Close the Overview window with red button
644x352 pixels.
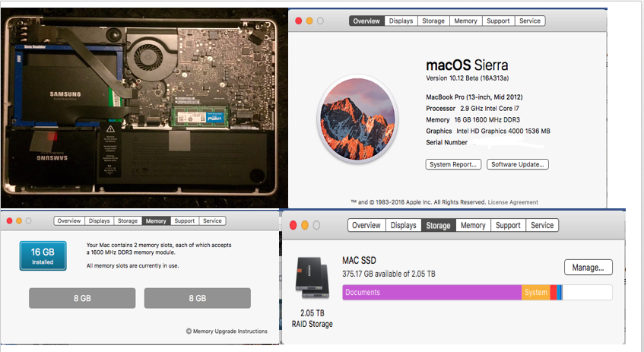tap(299, 21)
